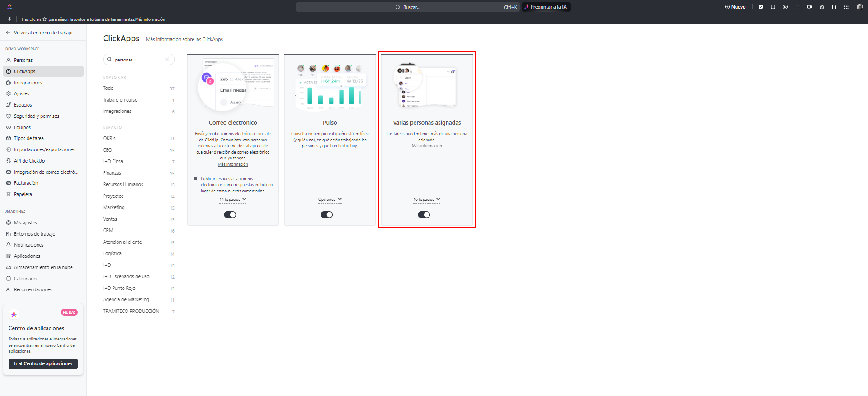Check 'Publicar respuestas a correos' checkbox
The image size is (868, 396).
tap(195, 178)
